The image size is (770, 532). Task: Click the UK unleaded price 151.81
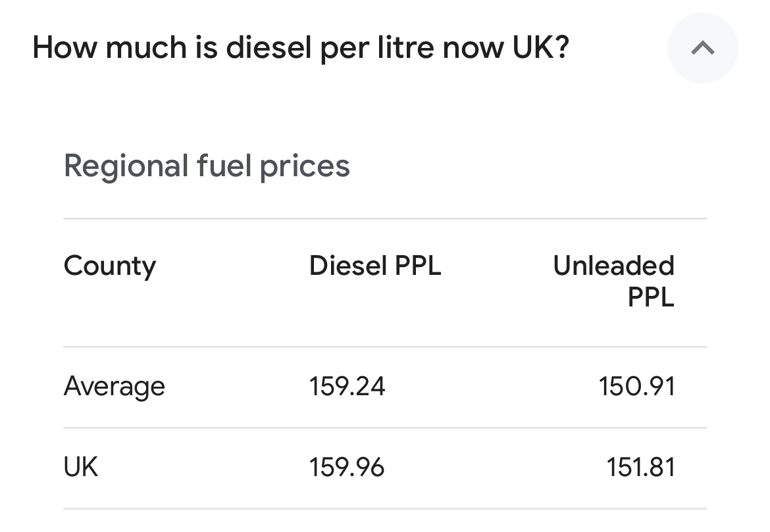[x=640, y=468]
